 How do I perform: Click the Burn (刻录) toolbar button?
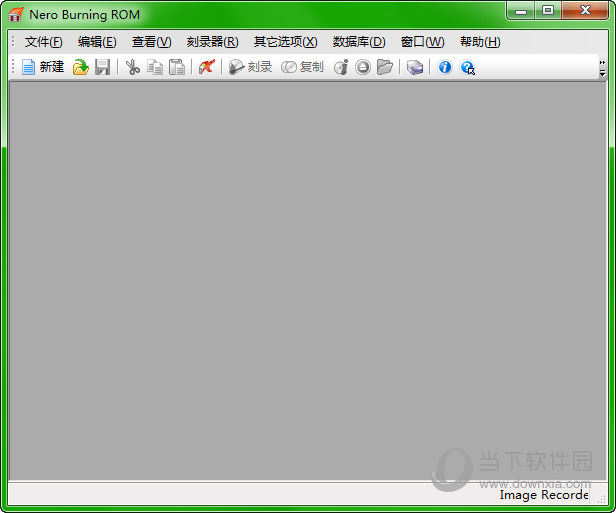(x=250, y=67)
